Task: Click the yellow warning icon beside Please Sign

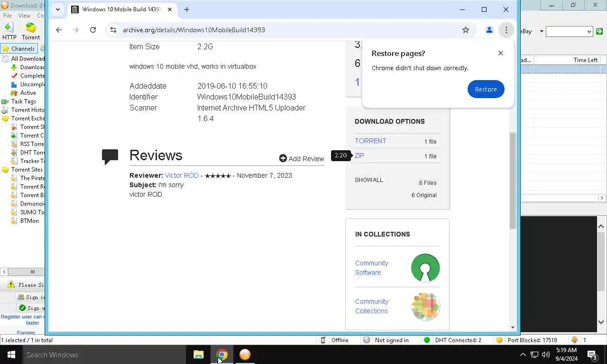Action: tap(11, 285)
